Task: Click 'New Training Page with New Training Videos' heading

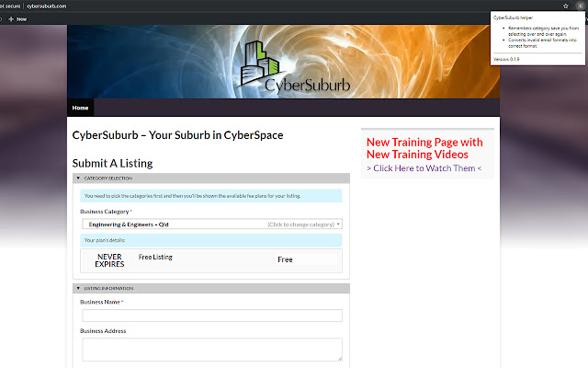Action: coord(424,148)
